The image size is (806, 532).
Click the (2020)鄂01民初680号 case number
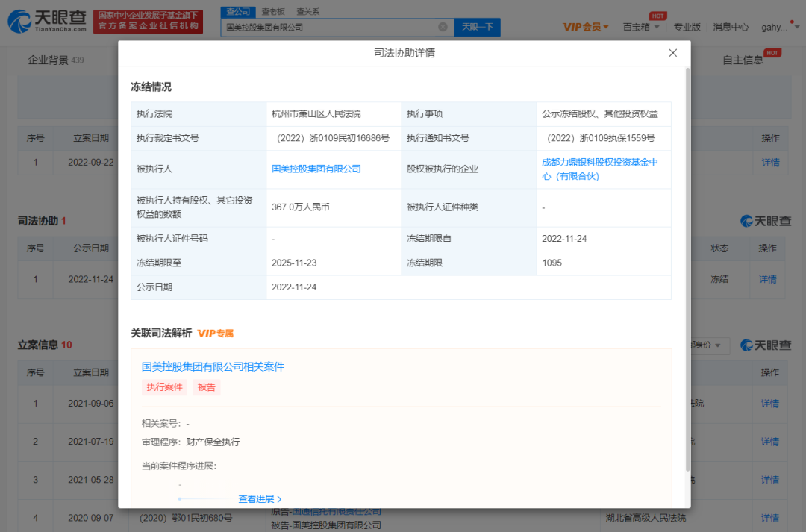tap(186, 518)
